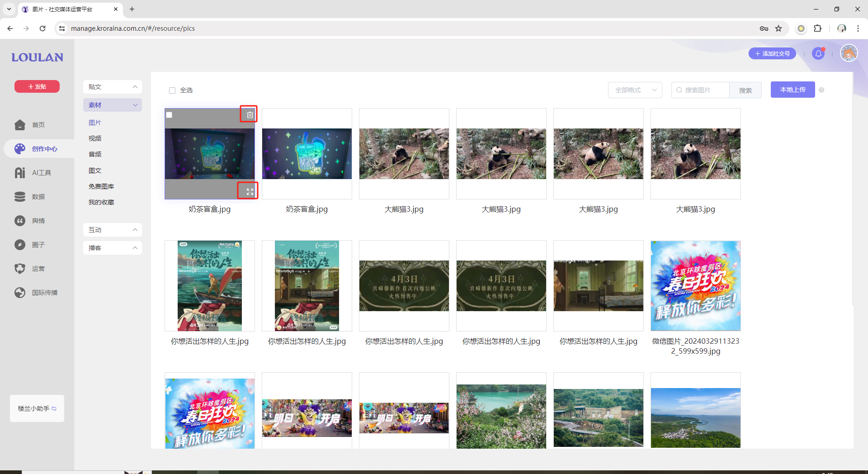Click into the 搜索图片 search field

click(700, 90)
